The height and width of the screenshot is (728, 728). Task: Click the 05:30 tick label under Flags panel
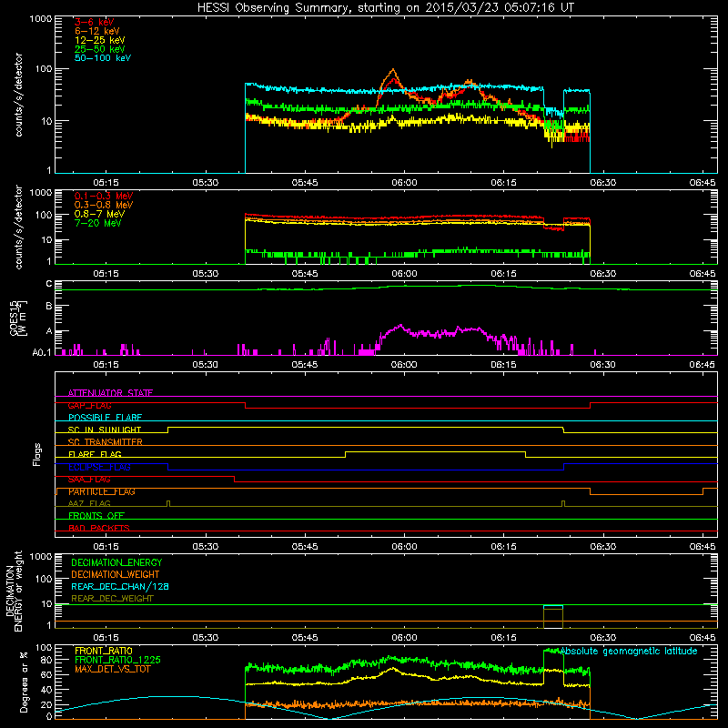(x=206, y=547)
